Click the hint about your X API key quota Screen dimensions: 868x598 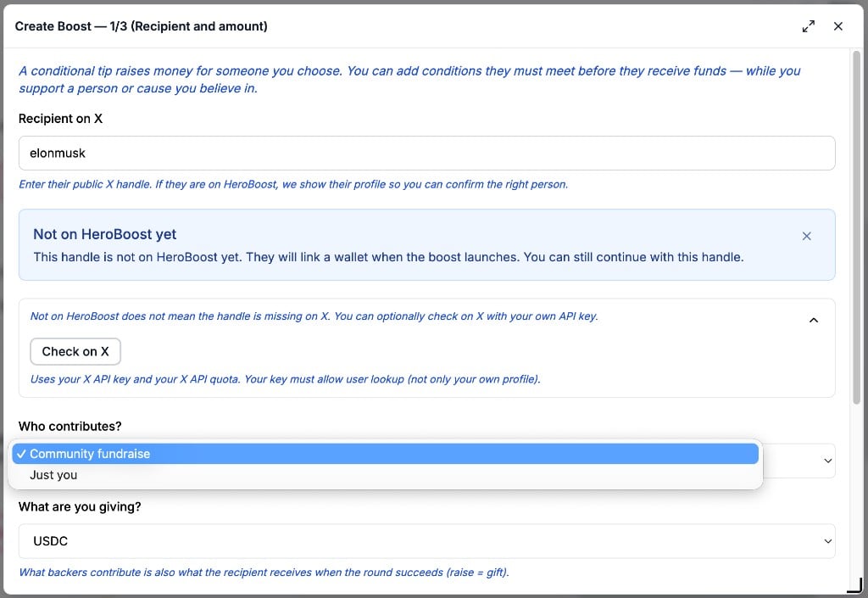pyautogui.click(x=285, y=379)
